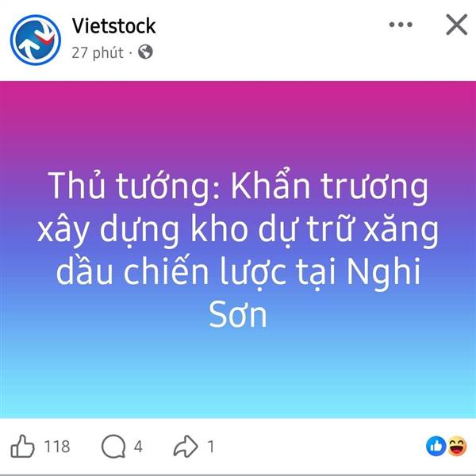Click the blue Like reaction badge
This screenshot has height=476, width=476.
click(436, 446)
